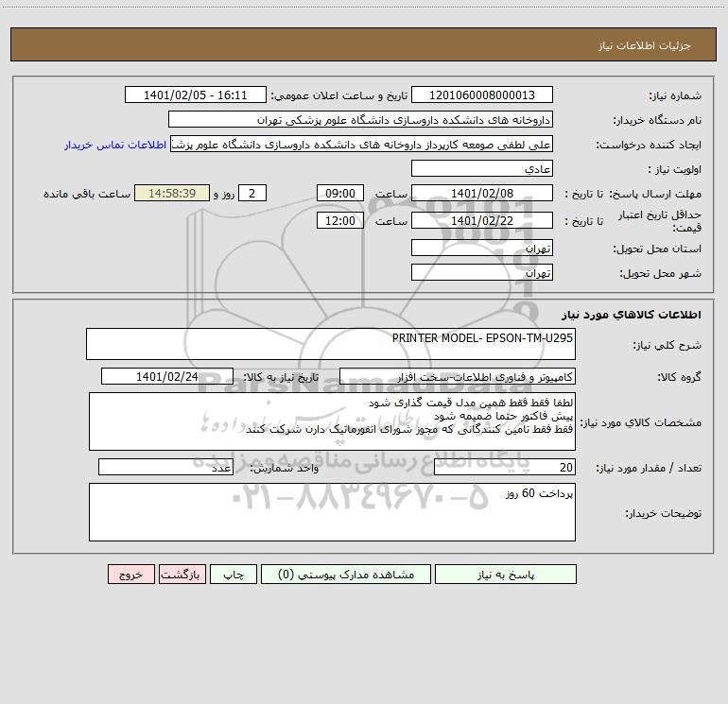728x704 pixels.
Task: Click the announcement date field 1401/02/05 - 16:11
Action: (x=196, y=94)
